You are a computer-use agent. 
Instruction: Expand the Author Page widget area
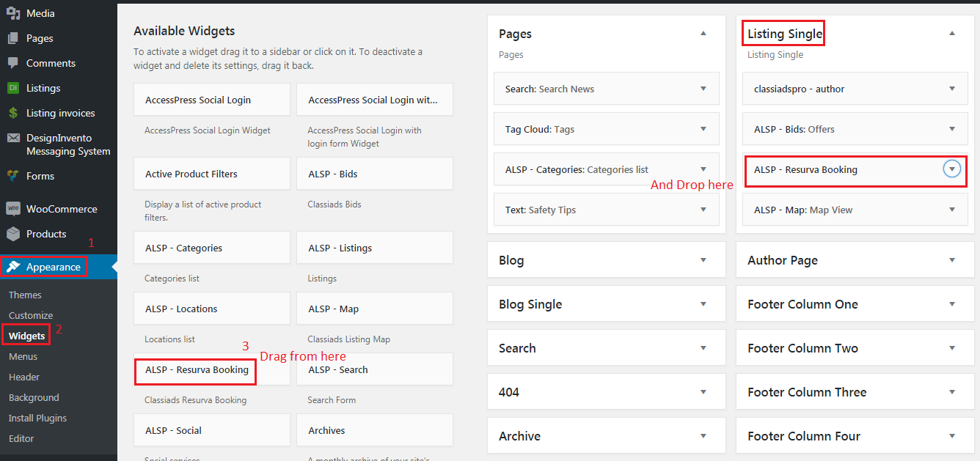click(952, 260)
